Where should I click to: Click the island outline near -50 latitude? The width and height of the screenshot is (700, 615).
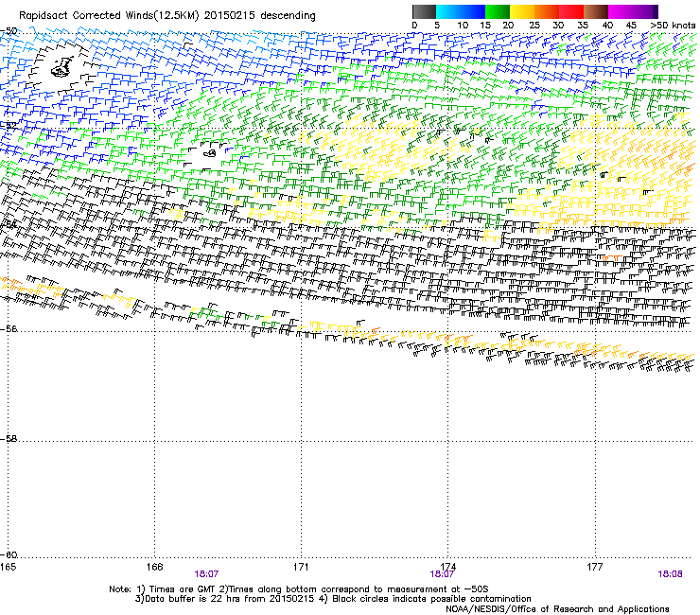[x=62, y=67]
